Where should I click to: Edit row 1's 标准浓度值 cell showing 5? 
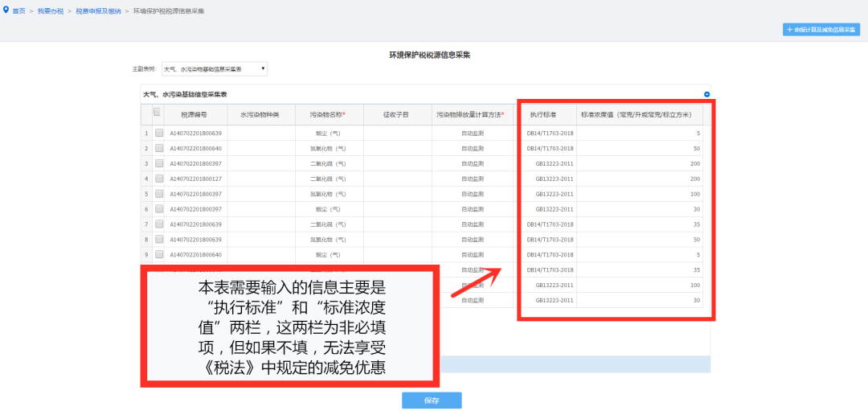pyautogui.click(x=641, y=133)
